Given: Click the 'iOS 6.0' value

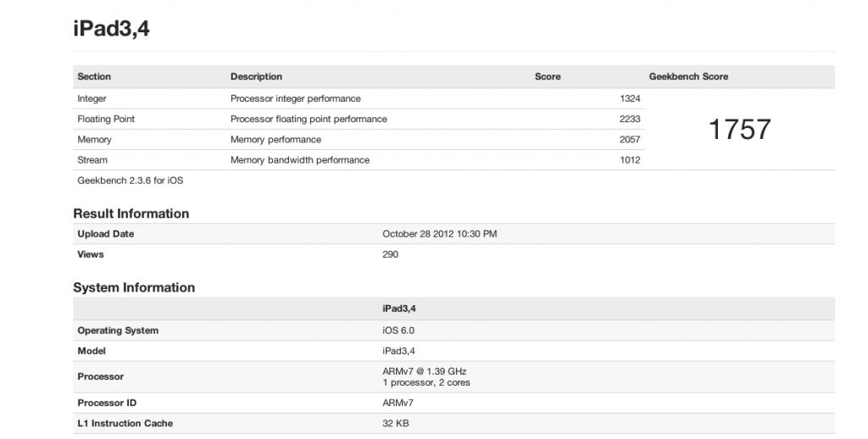Looking at the screenshot, I should click(x=398, y=331).
